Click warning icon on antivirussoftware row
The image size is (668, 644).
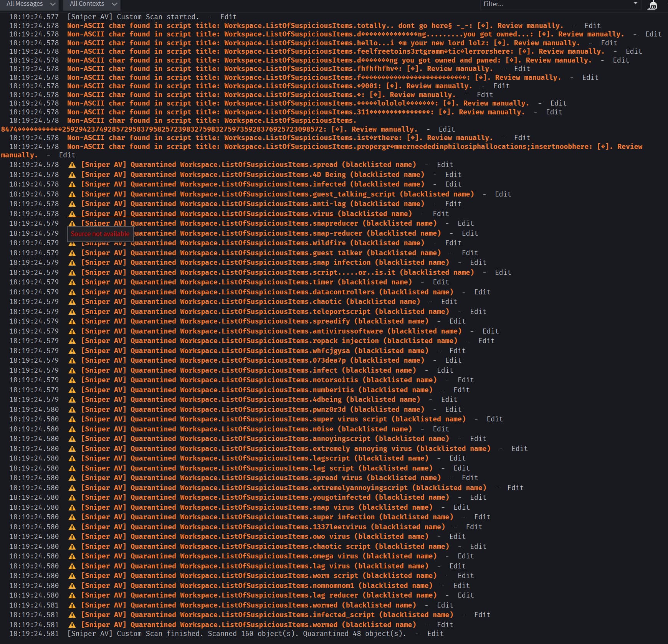pyautogui.click(x=72, y=332)
